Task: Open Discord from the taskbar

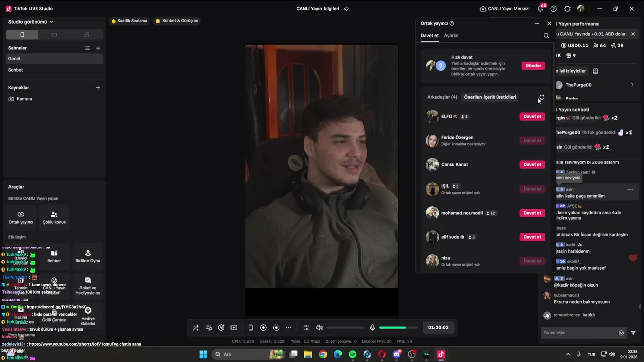Action: click(397, 354)
